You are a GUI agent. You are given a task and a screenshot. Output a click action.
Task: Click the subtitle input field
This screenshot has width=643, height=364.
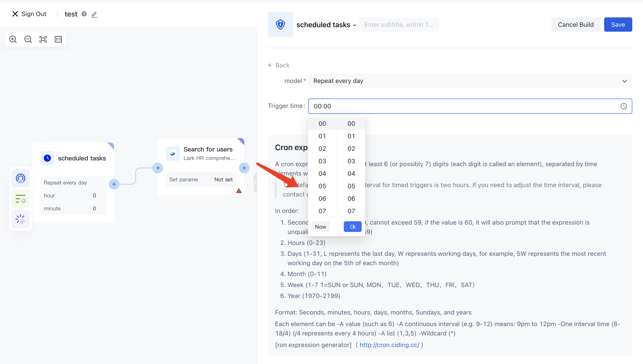399,25
